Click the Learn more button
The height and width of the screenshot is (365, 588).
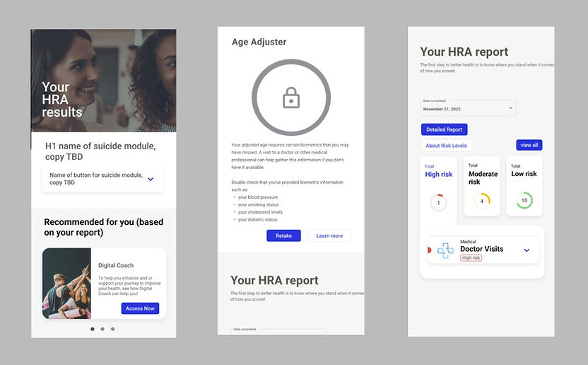coord(329,236)
